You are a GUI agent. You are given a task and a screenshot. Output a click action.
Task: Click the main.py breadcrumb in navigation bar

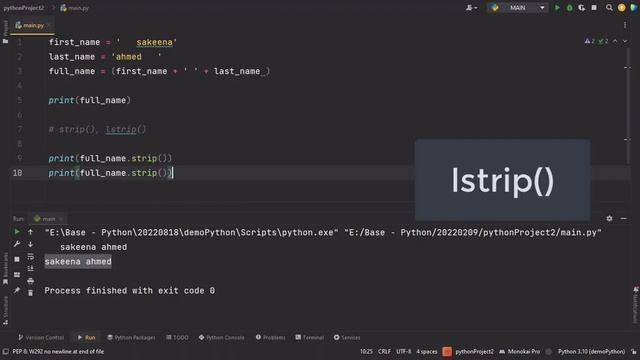point(75,8)
